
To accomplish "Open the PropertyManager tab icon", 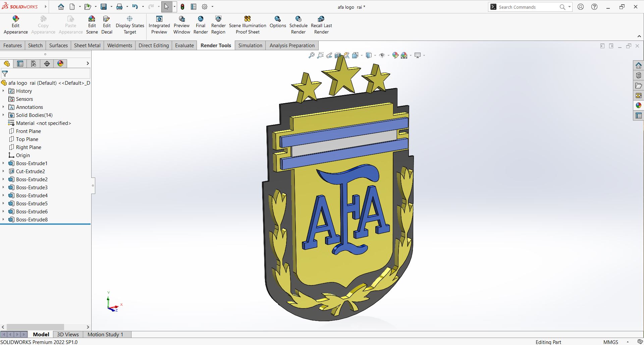I will pos(20,64).
